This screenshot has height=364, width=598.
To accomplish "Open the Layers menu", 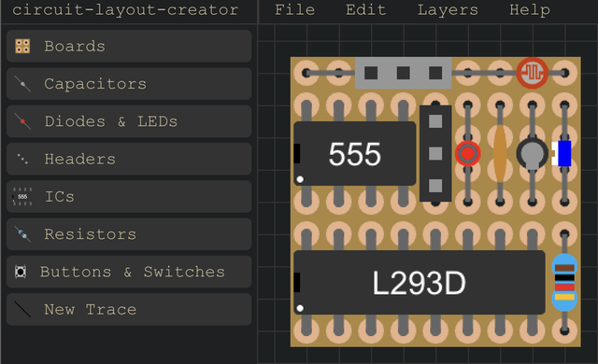I will pos(448,10).
